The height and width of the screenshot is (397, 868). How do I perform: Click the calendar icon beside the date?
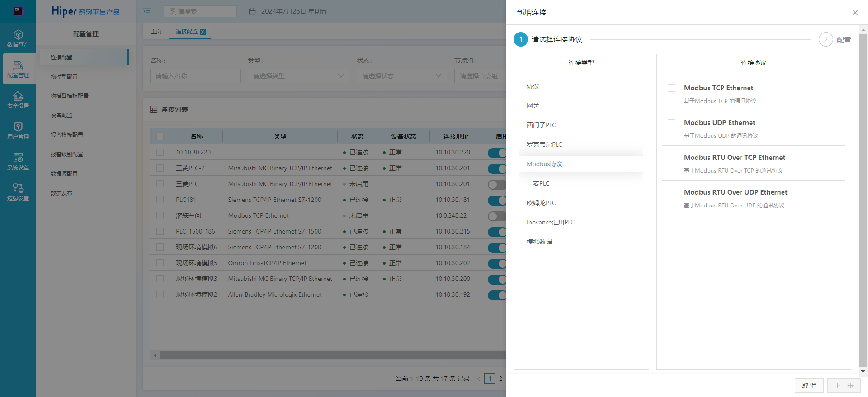[x=252, y=11]
